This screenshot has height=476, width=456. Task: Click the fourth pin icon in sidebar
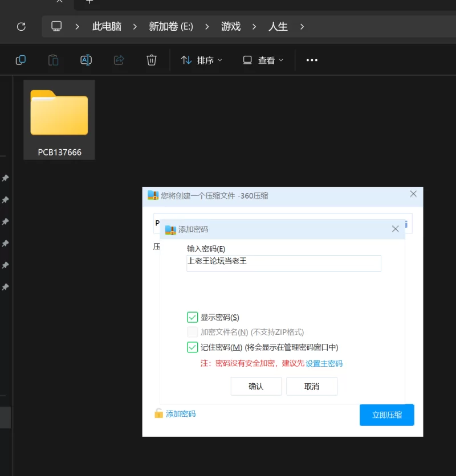coord(5,244)
